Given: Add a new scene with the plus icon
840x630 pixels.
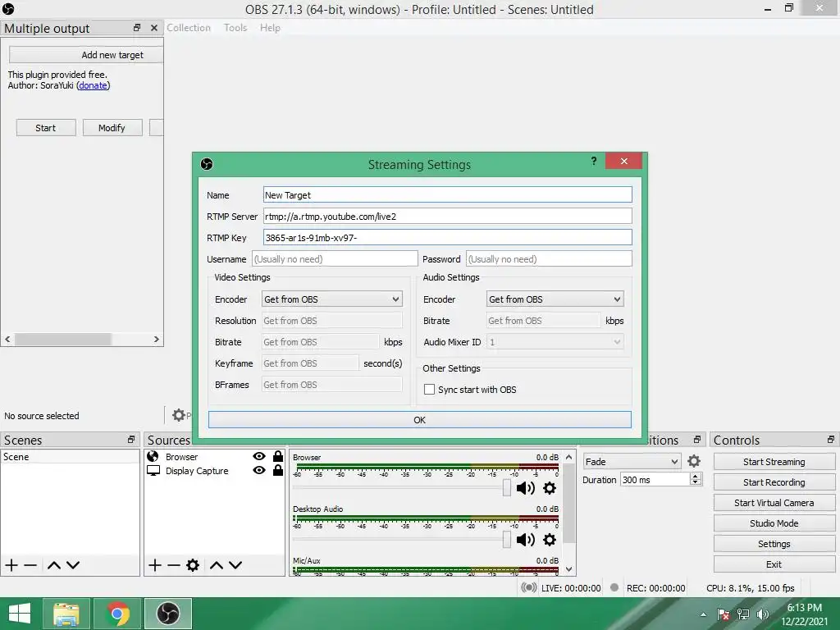Looking at the screenshot, I should (x=11, y=564).
